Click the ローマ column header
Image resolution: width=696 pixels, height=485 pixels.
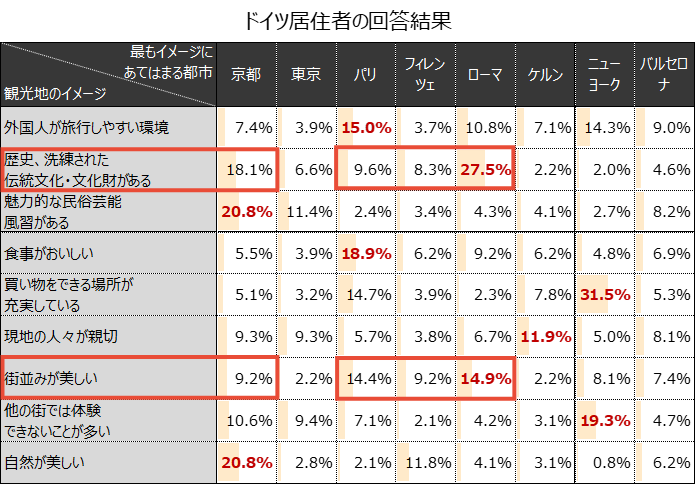(x=485, y=75)
